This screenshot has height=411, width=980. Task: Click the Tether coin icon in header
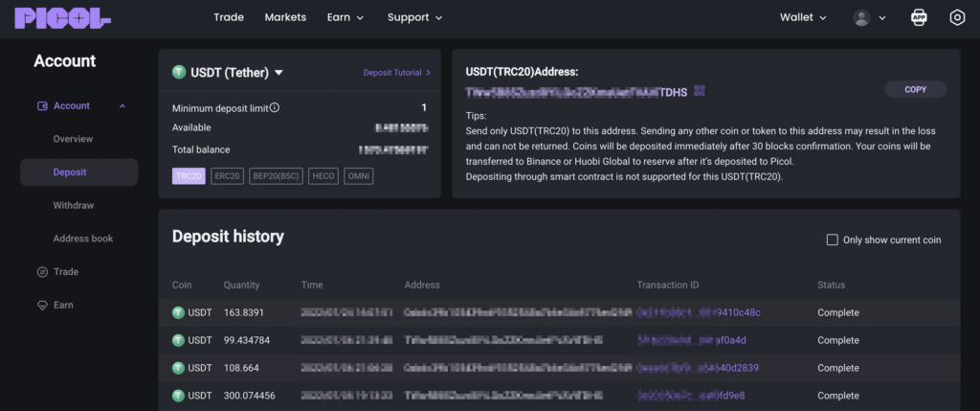pos(179,73)
